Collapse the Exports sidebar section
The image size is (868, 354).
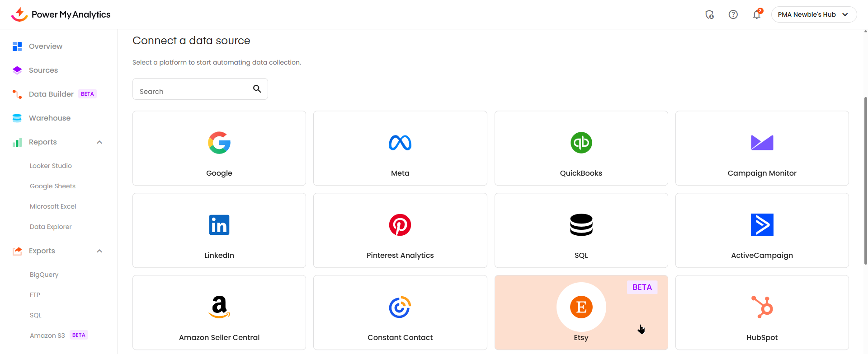tap(99, 251)
